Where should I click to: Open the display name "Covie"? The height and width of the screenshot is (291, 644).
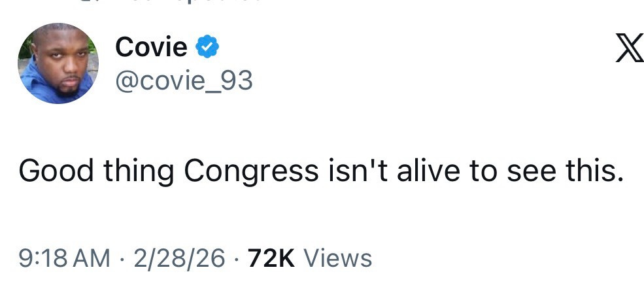pos(151,47)
